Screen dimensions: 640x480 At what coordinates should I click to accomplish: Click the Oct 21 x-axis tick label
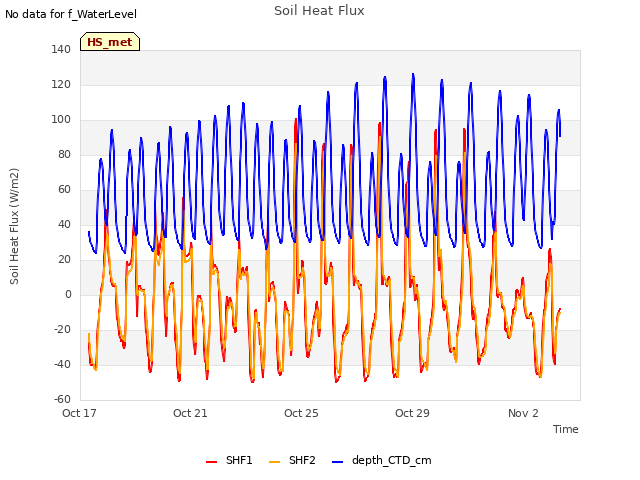click(x=190, y=413)
